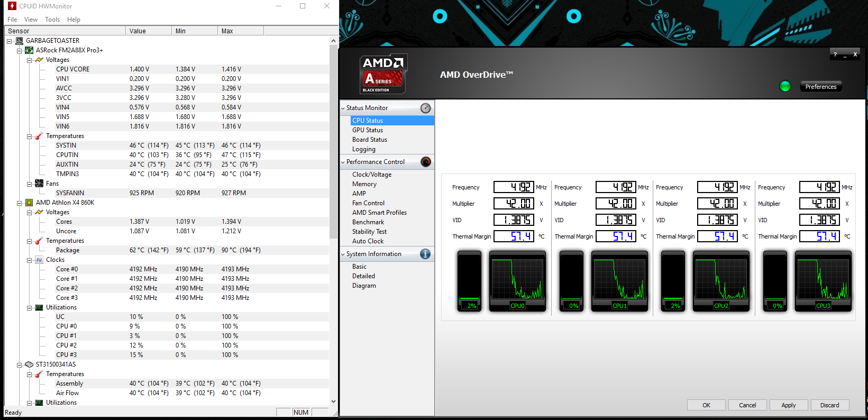Collapse the Status Monitor section in OverDrive
The width and height of the screenshot is (868, 420).
pos(343,108)
